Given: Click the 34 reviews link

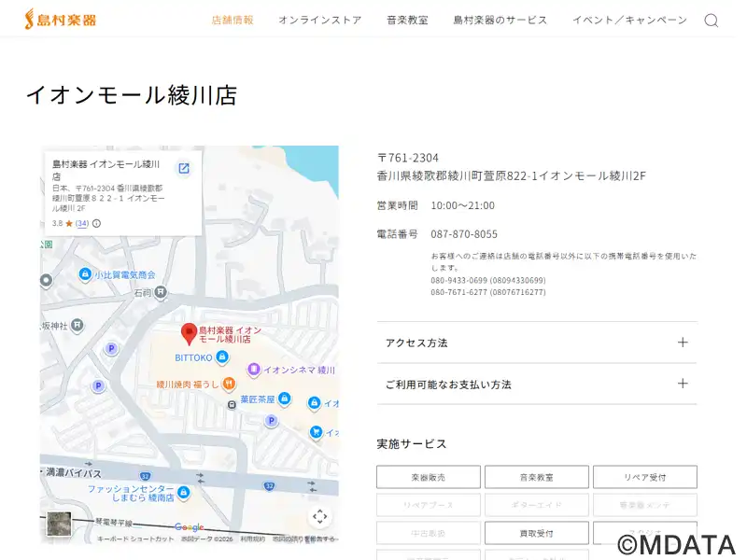Looking at the screenshot, I should [82, 224].
